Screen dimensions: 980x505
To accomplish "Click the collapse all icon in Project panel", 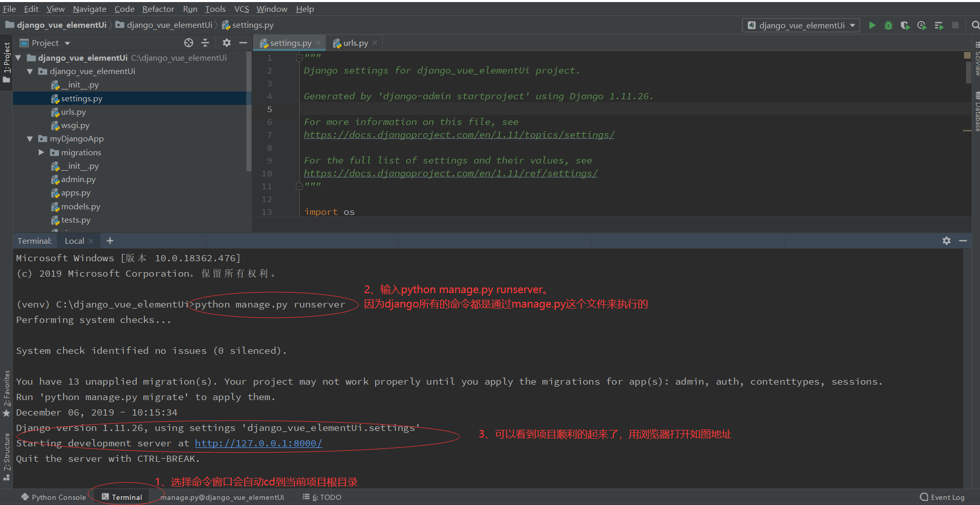I will coord(205,43).
